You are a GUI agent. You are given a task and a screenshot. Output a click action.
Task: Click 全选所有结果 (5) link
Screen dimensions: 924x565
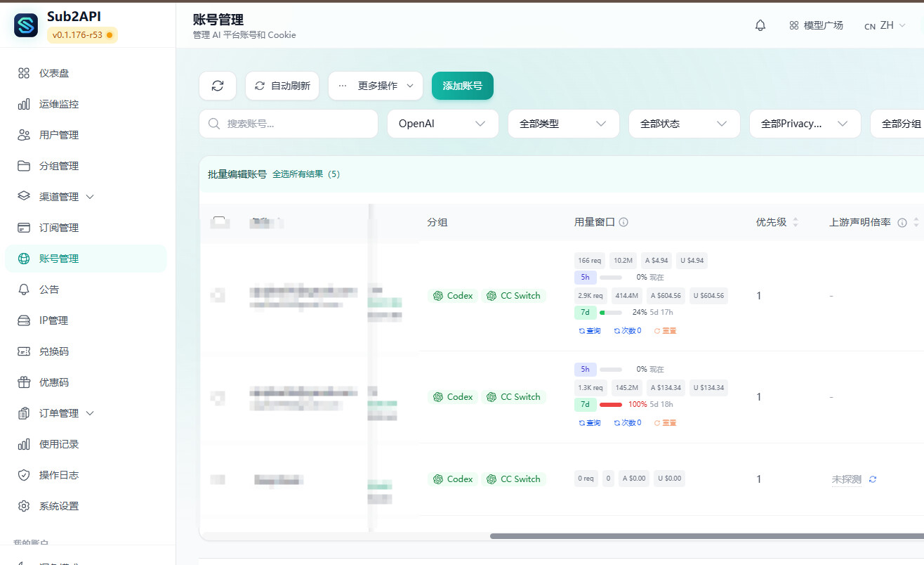(x=306, y=174)
